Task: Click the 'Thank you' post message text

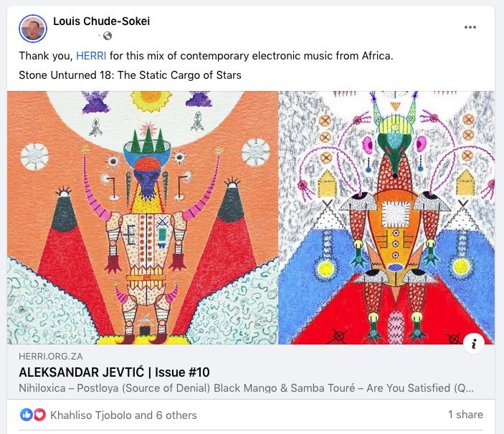Action: pyautogui.click(x=206, y=56)
